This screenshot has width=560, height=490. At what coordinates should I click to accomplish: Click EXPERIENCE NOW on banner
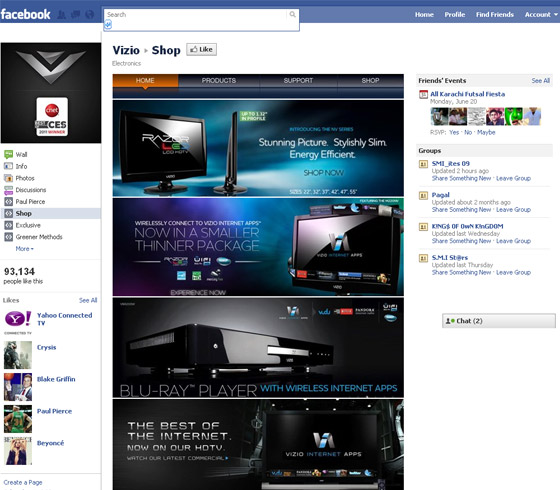[x=198, y=292]
